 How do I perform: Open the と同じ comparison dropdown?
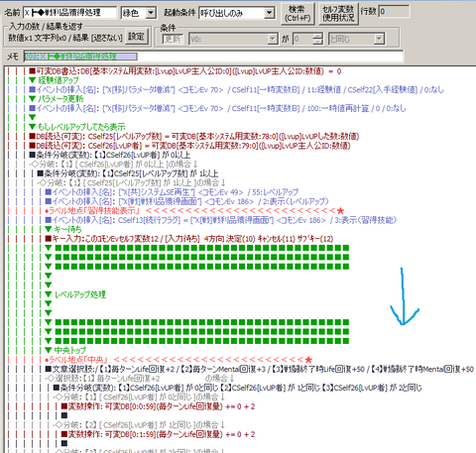click(380, 39)
